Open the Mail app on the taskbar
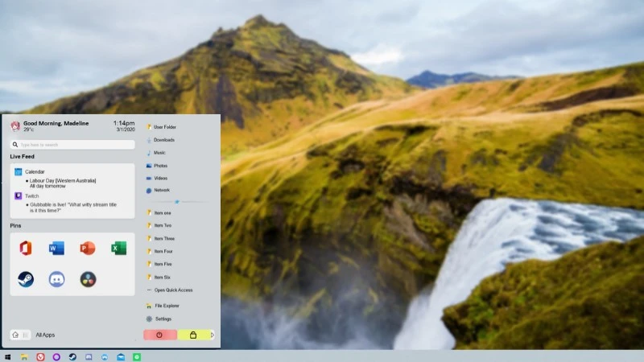The image size is (644, 362). 120,357
